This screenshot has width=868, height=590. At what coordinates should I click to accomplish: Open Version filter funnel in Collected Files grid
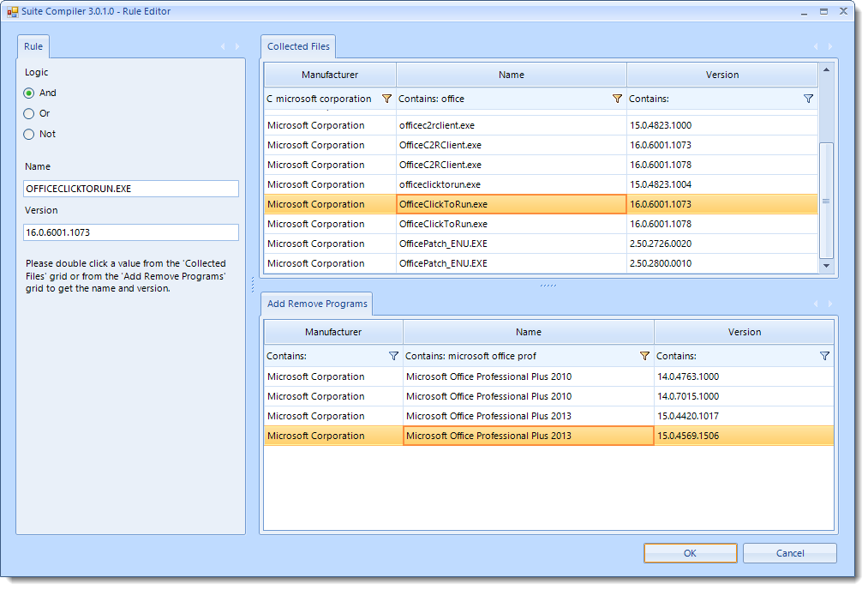(808, 99)
